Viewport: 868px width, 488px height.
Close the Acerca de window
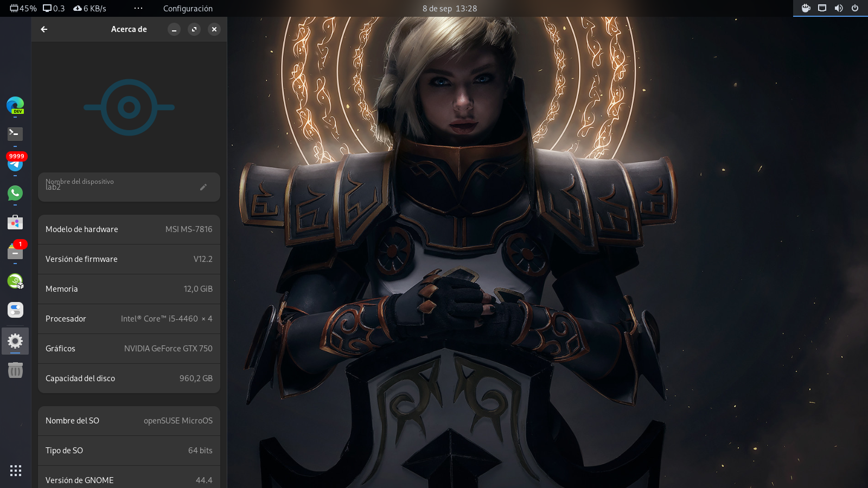pos(214,29)
